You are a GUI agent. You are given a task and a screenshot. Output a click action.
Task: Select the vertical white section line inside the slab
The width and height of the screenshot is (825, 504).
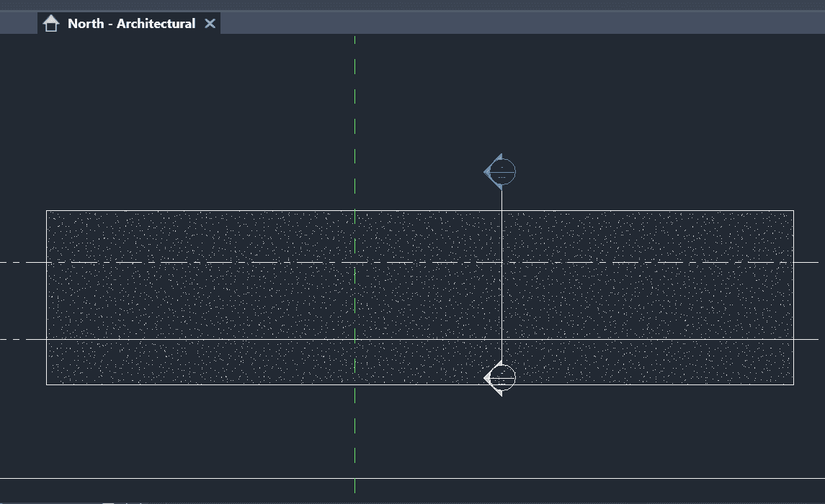click(502, 302)
